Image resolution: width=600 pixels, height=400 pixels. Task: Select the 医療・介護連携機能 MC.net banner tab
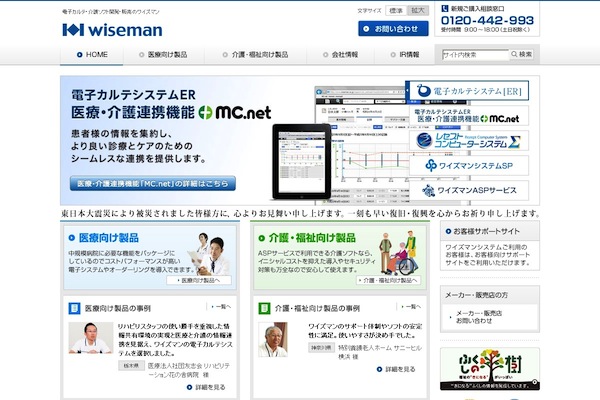[469, 116]
